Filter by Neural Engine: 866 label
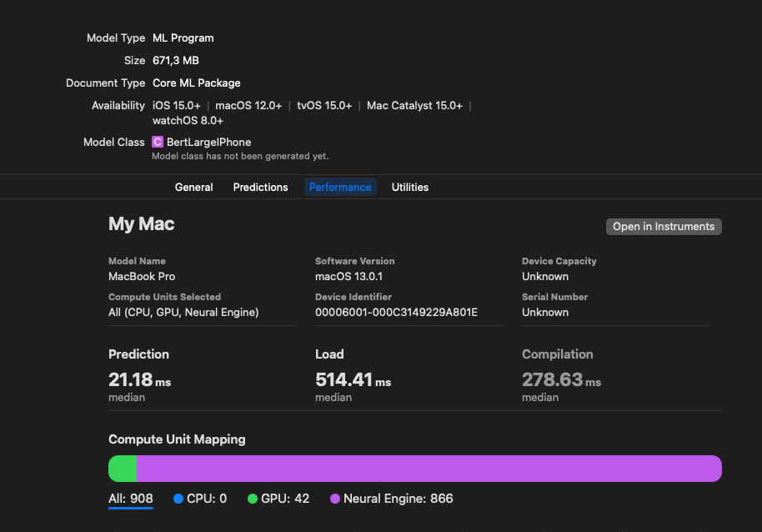The width and height of the screenshot is (762, 532). 398,499
